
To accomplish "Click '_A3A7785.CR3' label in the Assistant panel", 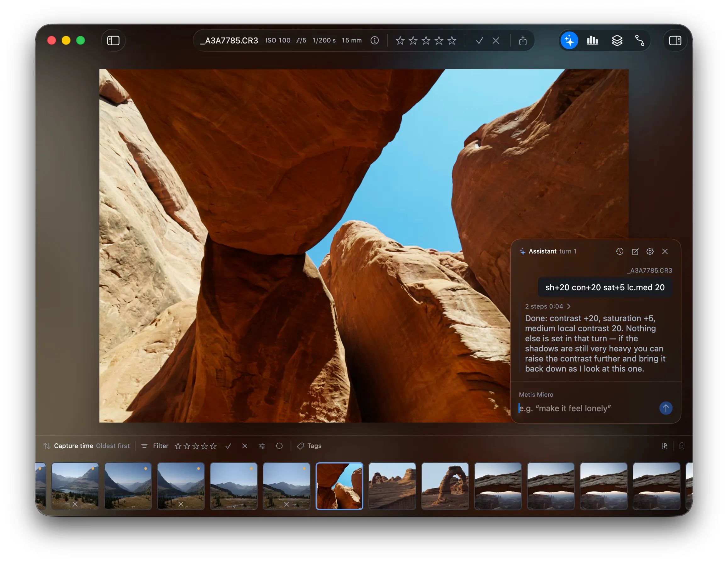I will tap(649, 270).
